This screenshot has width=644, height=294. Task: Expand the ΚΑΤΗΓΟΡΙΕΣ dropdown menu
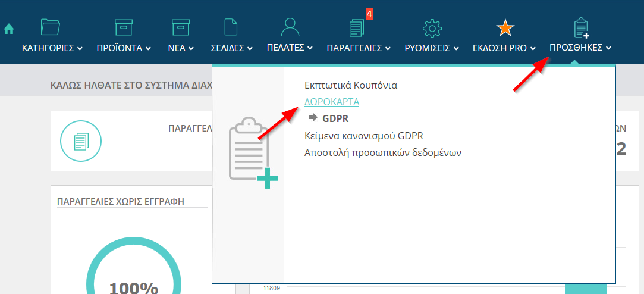[x=52, y=48]
